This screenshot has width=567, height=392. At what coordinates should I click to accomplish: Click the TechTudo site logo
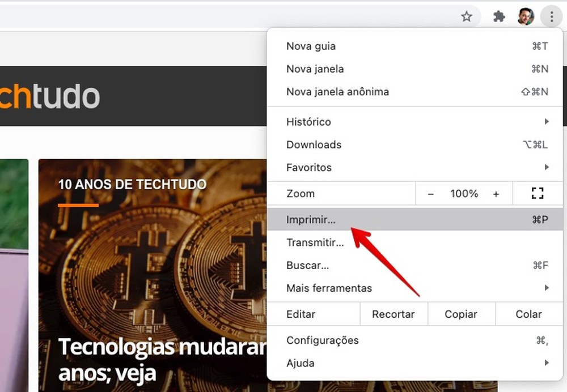pyautogui.click(x=51, y=96)
